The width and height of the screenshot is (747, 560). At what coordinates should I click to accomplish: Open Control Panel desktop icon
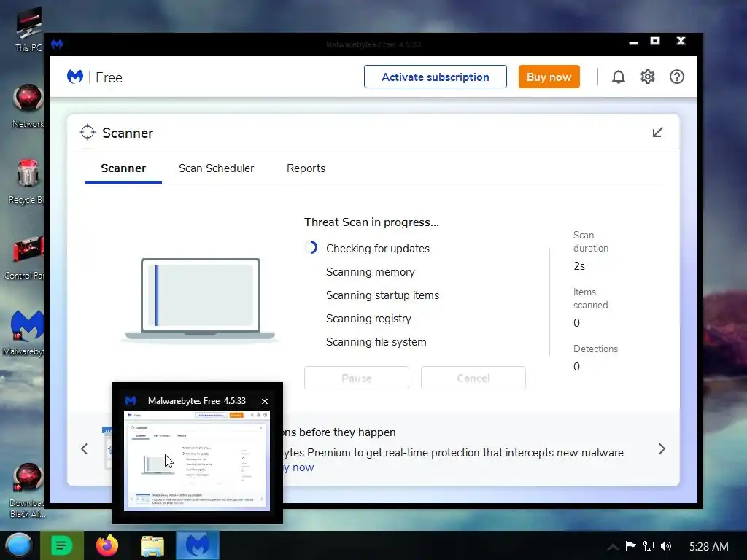[25, 256]
